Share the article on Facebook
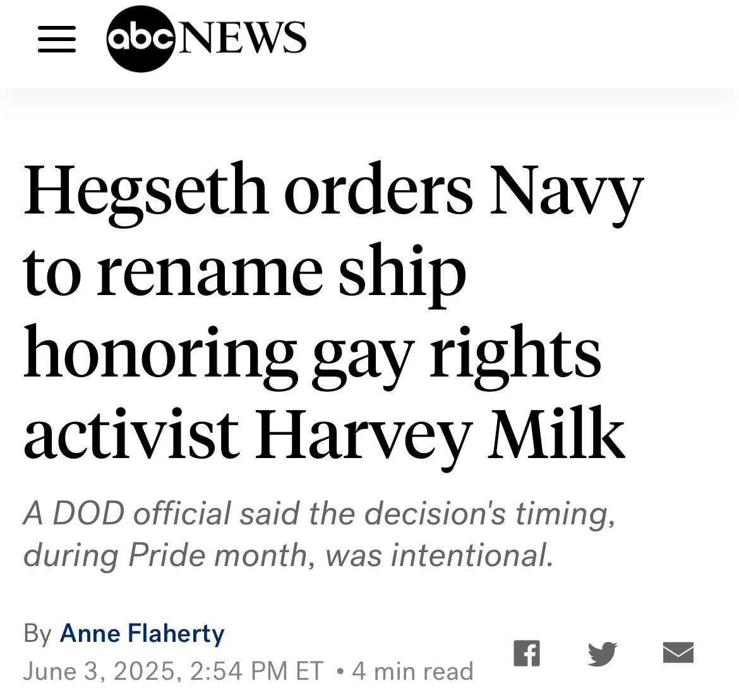 [x=526, y=653]
